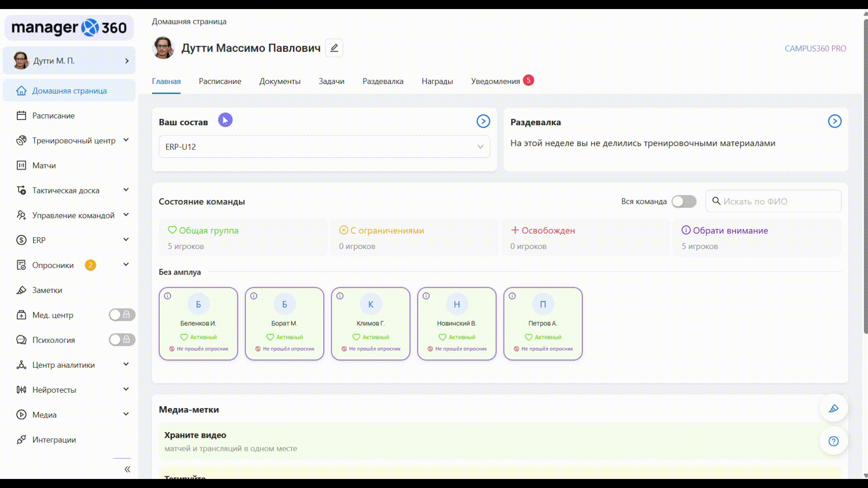The height and width of the screenshot is (488, 868).
Task: Open the Петров А. player card
Action: (x=542, y=324)
